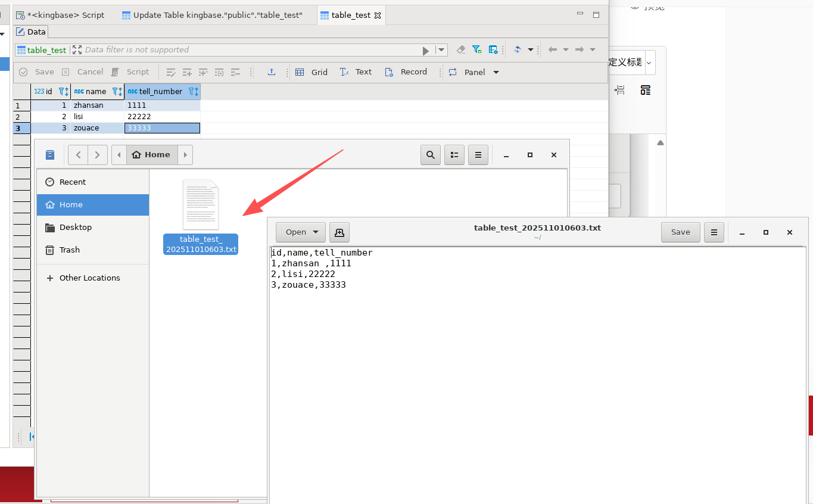Open custom filter funnel icon in toolbar
Screen dimensions: 813x504
(x=476, y=50)
